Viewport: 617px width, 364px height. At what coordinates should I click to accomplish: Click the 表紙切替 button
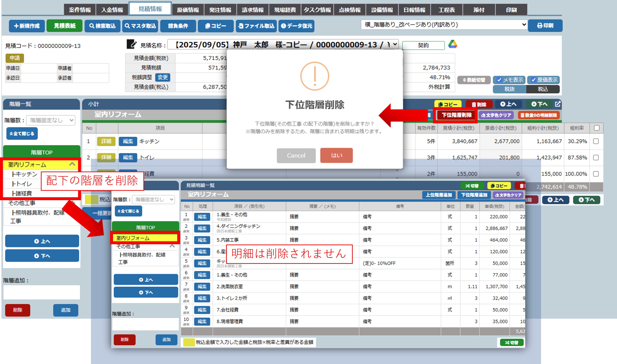(x=474, y=80)
